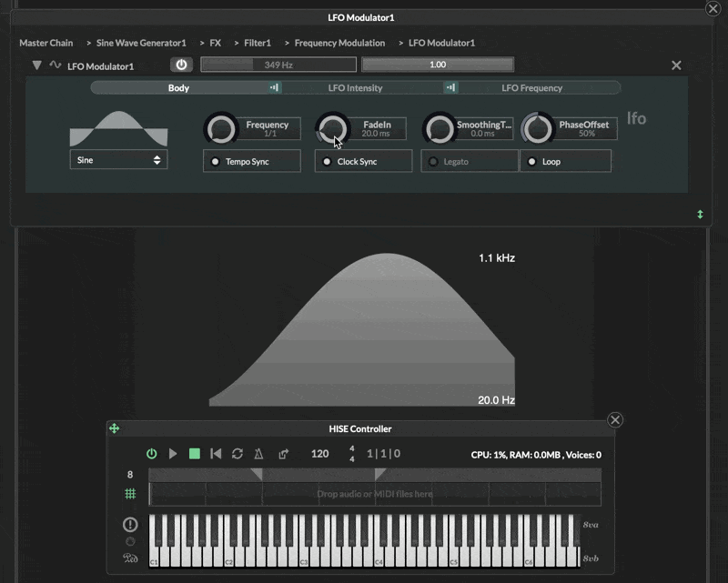Open the LFO Frequency tab
Image resolution: width=728 pixels, height=583 pixels.
coord(531,88)
